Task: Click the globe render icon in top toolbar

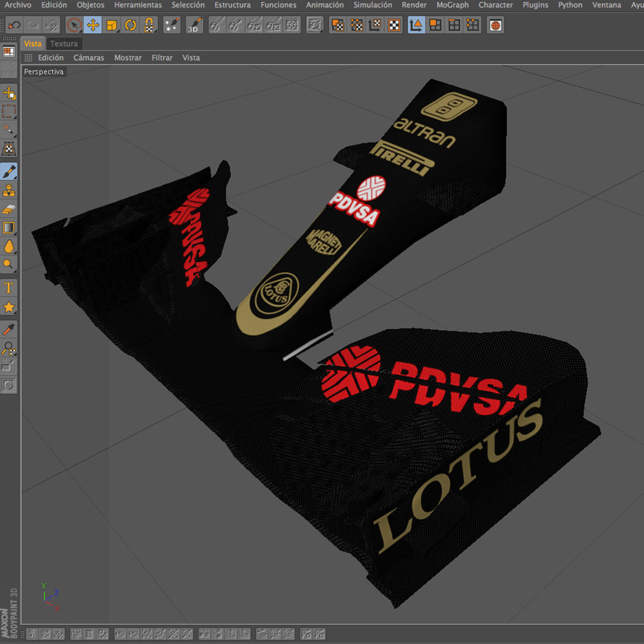Action: (495, 25)
